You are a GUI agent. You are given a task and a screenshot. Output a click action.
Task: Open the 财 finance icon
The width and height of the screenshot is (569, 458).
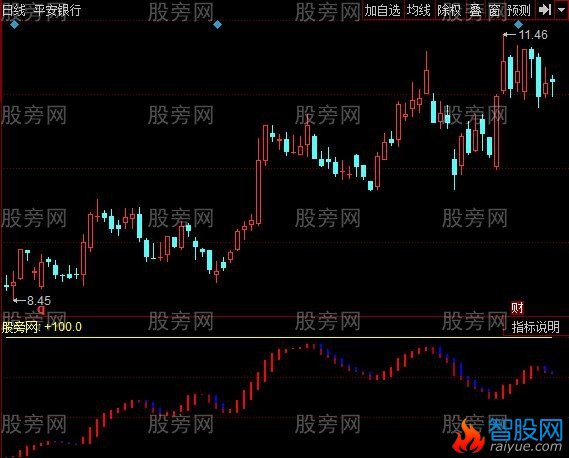click(x=517, y=308)
